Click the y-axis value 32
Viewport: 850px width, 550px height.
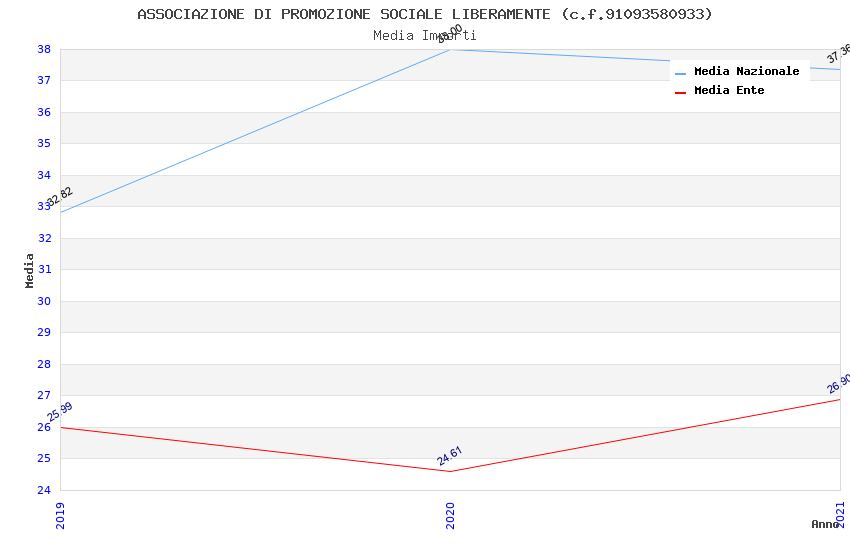click(44, 238)
